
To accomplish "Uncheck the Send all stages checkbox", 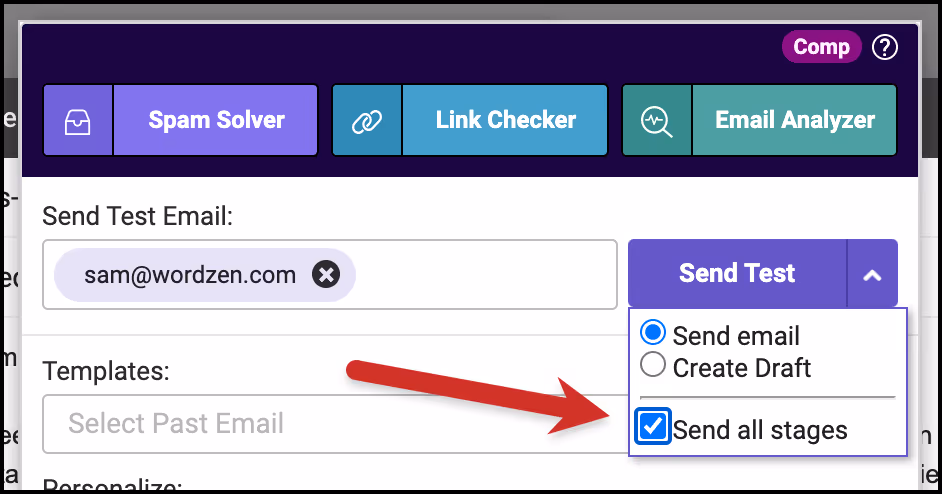I will coord(652,427).
